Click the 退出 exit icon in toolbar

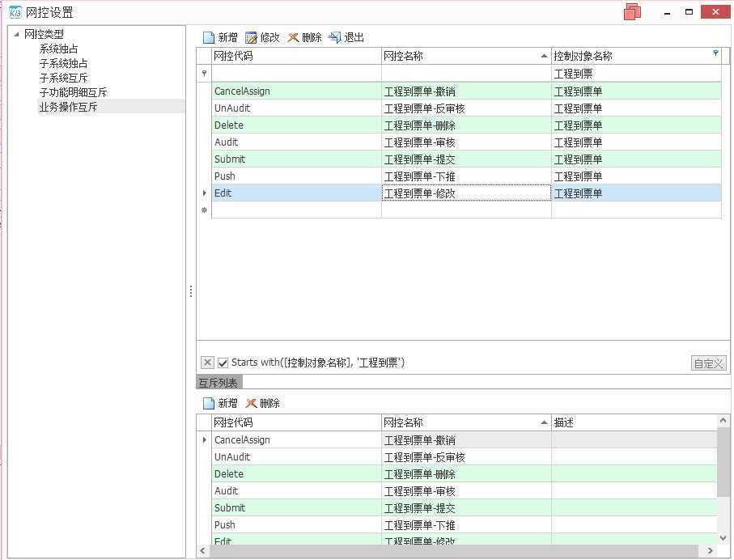click(x=335, y=37)
